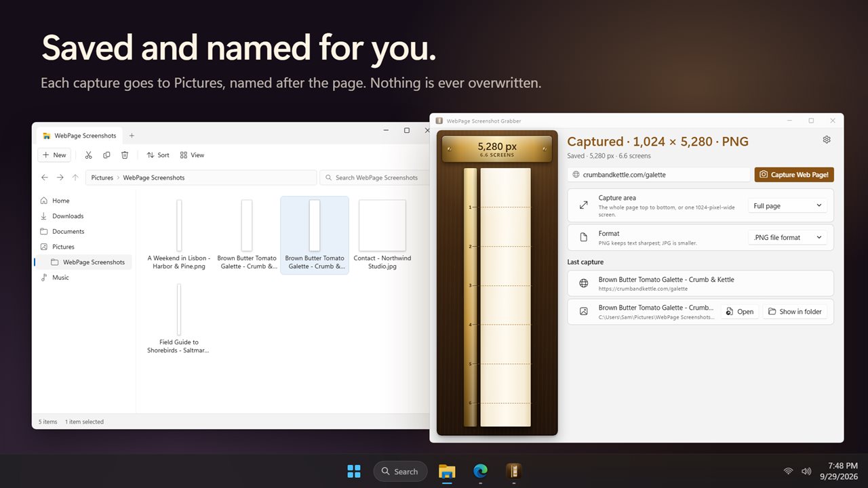Image resolution: width=868 pixels, height=488 pixels.
Task: Launch Microsoft Edge from the taskbar
Action: click(x=480, y=471)
